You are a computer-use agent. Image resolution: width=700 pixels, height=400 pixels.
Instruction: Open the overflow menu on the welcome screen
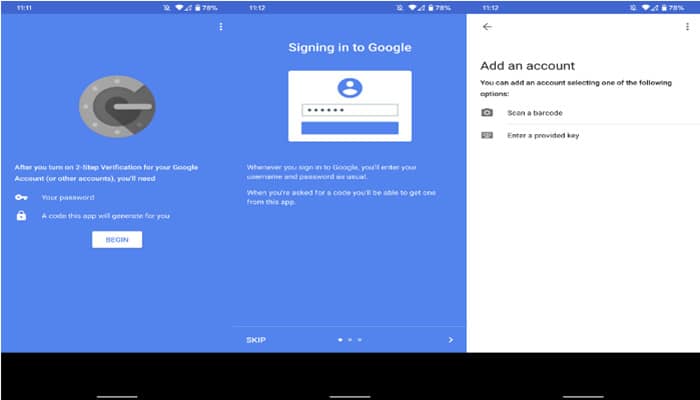221,27
